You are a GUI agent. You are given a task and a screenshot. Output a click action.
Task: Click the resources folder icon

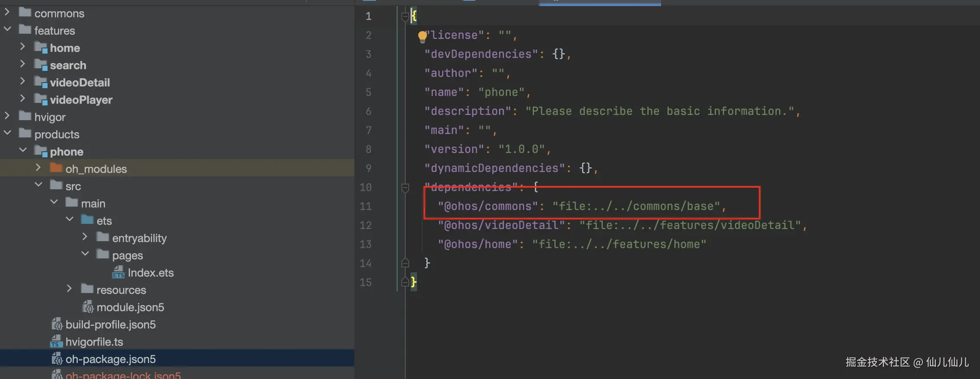coord(87,289)
